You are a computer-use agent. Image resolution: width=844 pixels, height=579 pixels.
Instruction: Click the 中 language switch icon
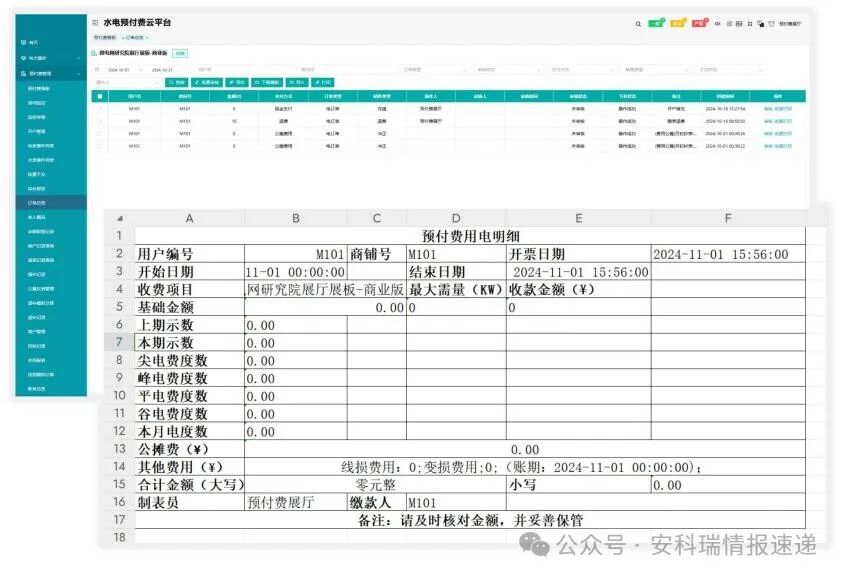pyautogui.click(x=718, y=24)
